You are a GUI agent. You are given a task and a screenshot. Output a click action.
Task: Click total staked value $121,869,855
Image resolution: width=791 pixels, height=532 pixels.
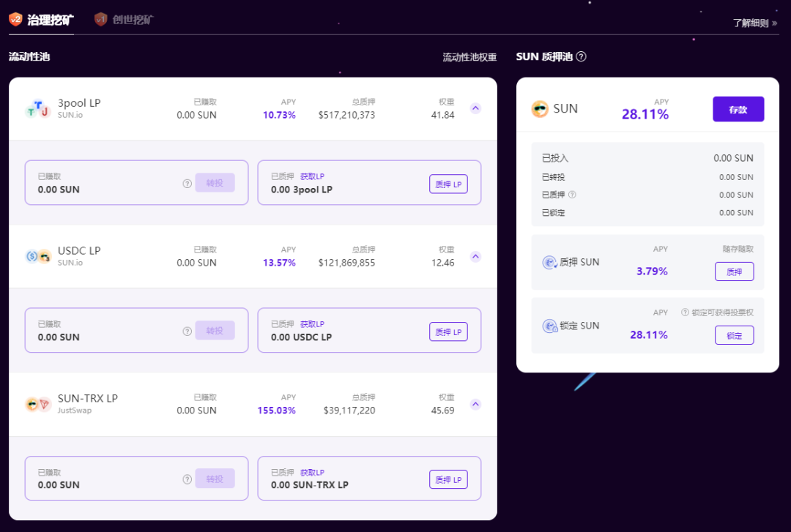[x=346, y=263]
